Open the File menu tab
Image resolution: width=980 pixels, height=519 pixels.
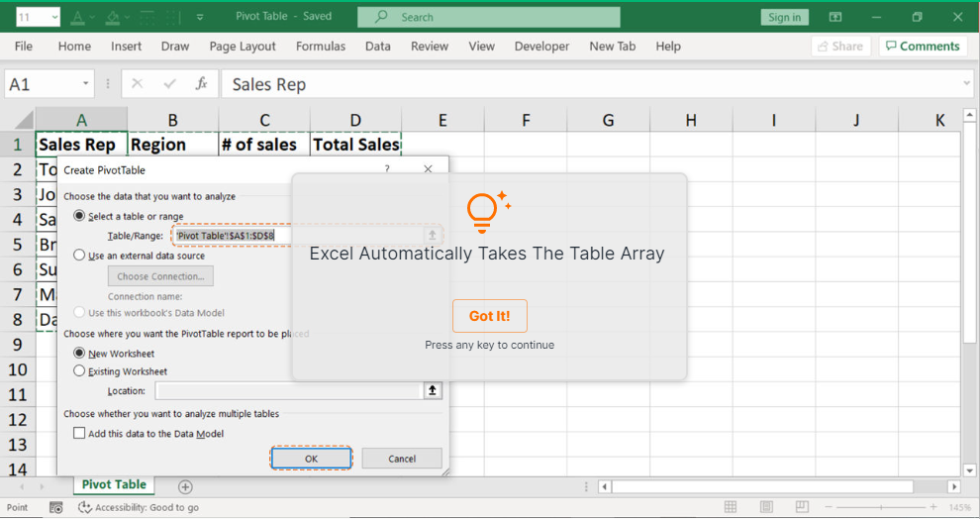click(23, 47)
